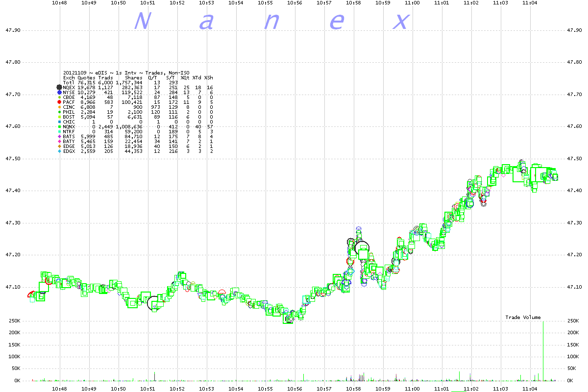Click the cyan EDGX legend diamond

pos(59,151)
